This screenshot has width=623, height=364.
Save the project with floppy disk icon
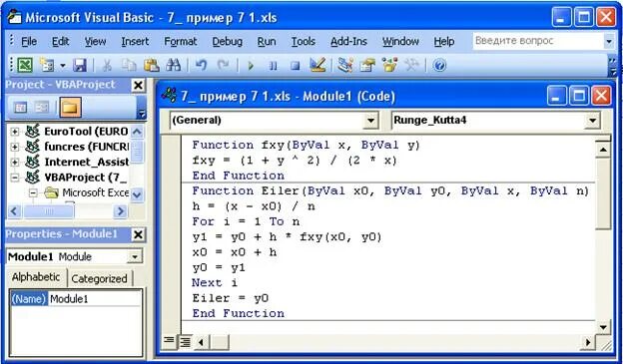point(80,65)
